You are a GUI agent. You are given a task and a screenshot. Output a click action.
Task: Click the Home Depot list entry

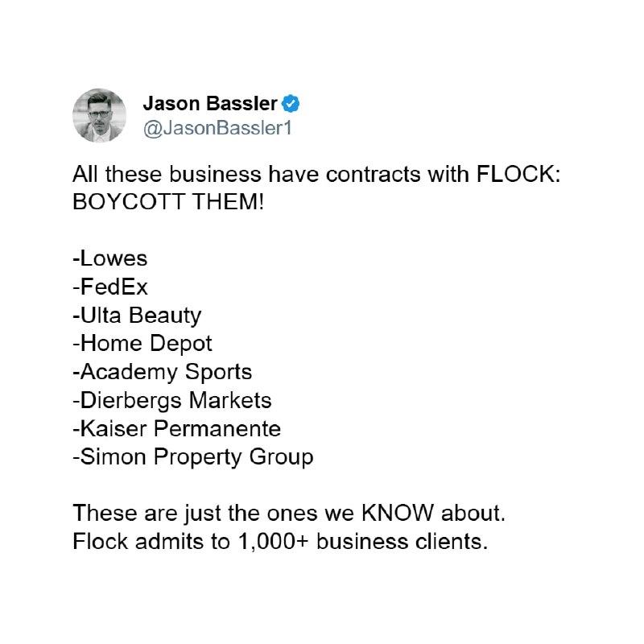click(x=142, y=343)
